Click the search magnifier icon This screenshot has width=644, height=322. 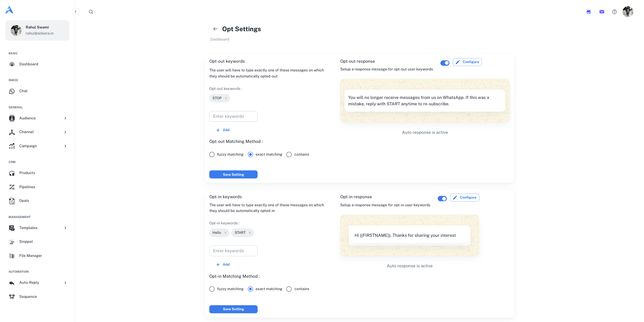pos(91,12)
